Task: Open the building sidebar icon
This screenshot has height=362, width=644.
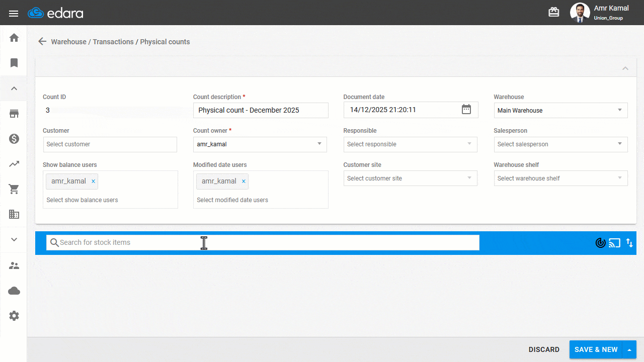Action: 14,214
